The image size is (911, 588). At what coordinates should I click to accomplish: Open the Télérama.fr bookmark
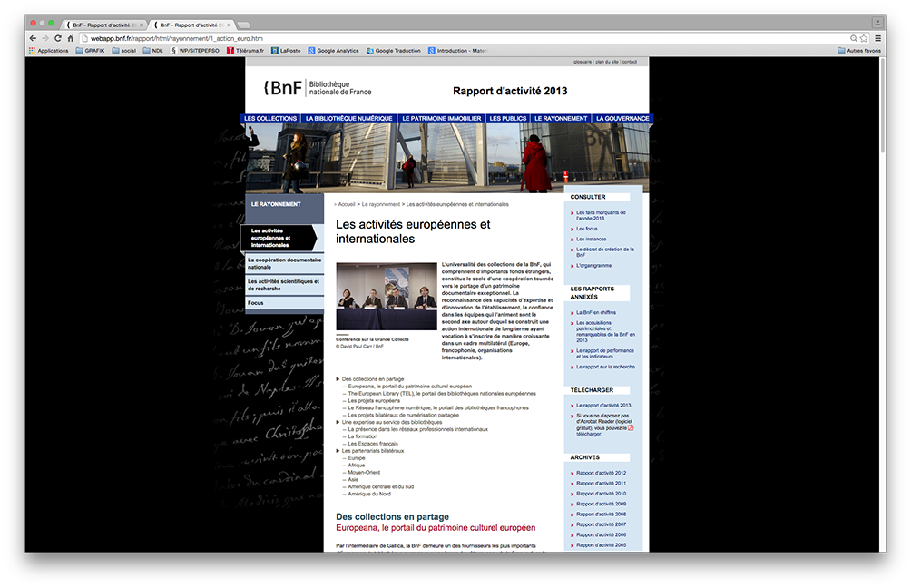click(x=245, y=51)
